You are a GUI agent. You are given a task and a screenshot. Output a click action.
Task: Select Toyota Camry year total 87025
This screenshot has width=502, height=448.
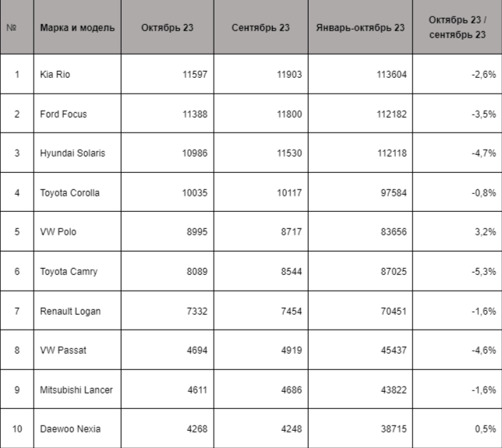pos(391,271)
